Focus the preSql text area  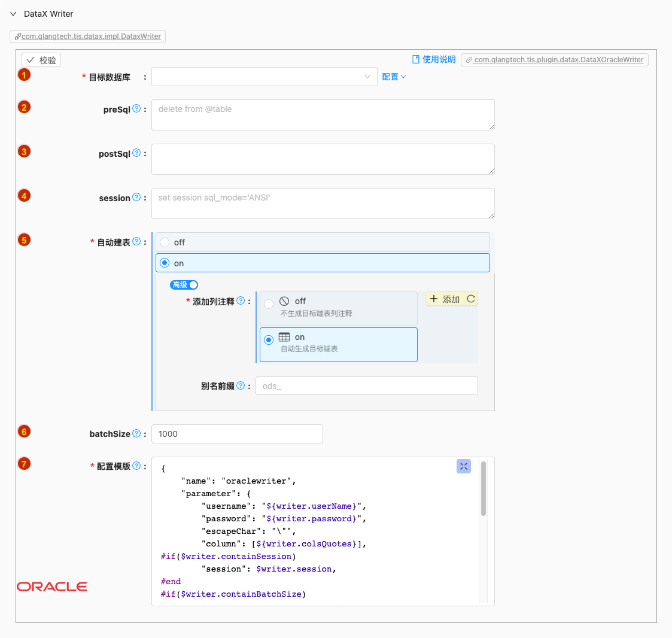[x=323, y=115]
